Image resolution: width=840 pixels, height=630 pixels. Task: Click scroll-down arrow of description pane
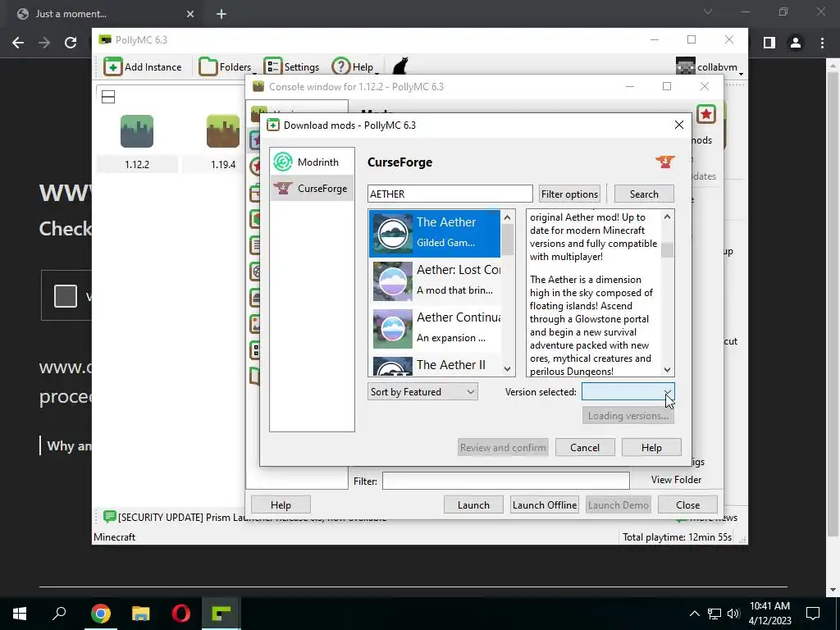[667, 369]
